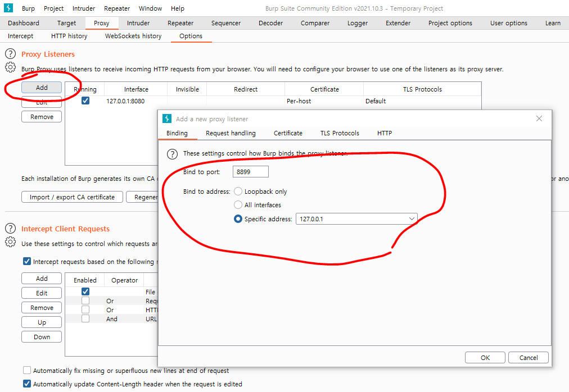
Task: Click Cancel button in dialog
Action: click(x=529, y=358)
